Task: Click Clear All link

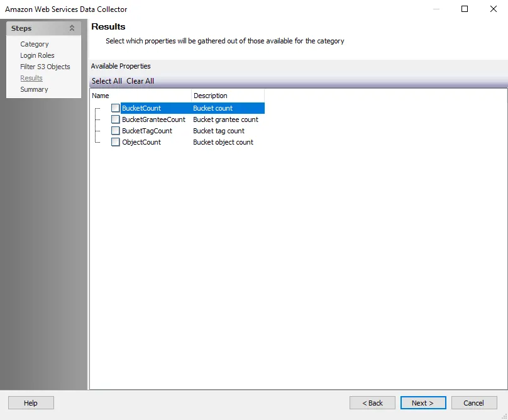Action: [x=140, y=81]
